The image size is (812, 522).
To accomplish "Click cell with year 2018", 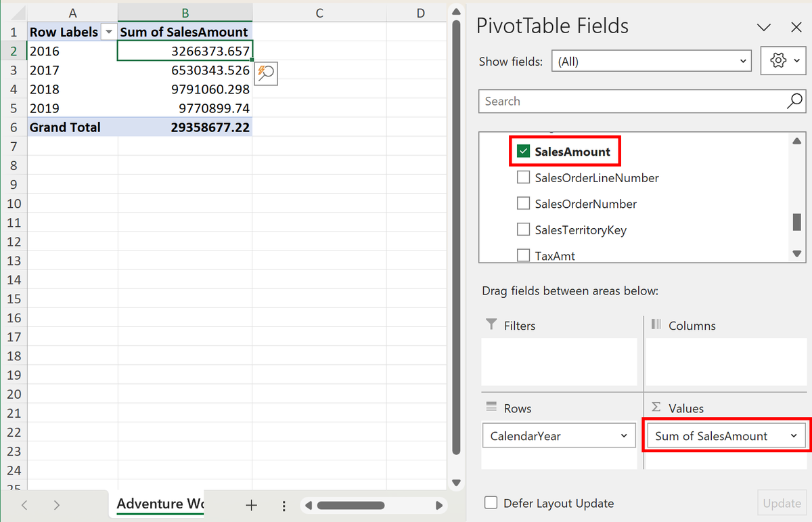I will 72,89.
